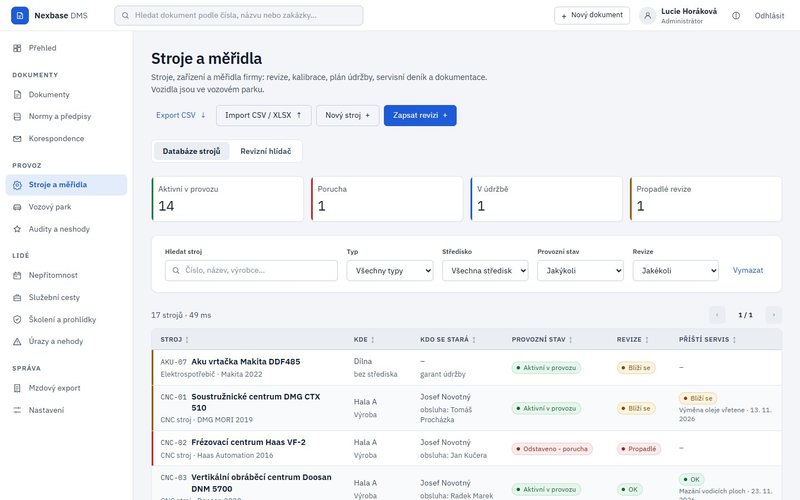The width and height of the screenshot is (800, 500).
Task: Click the V údržbě summary card
Action: [x=546, y=199]
